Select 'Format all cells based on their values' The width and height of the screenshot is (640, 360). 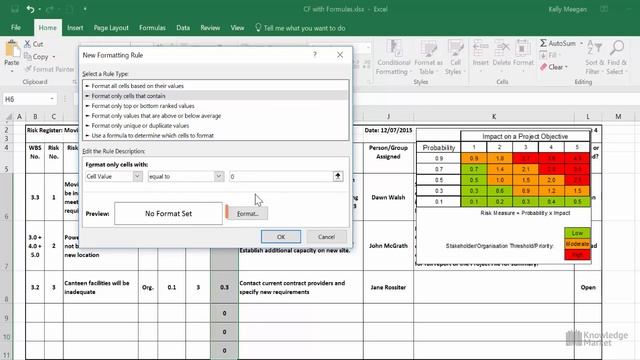coord(216,86)
